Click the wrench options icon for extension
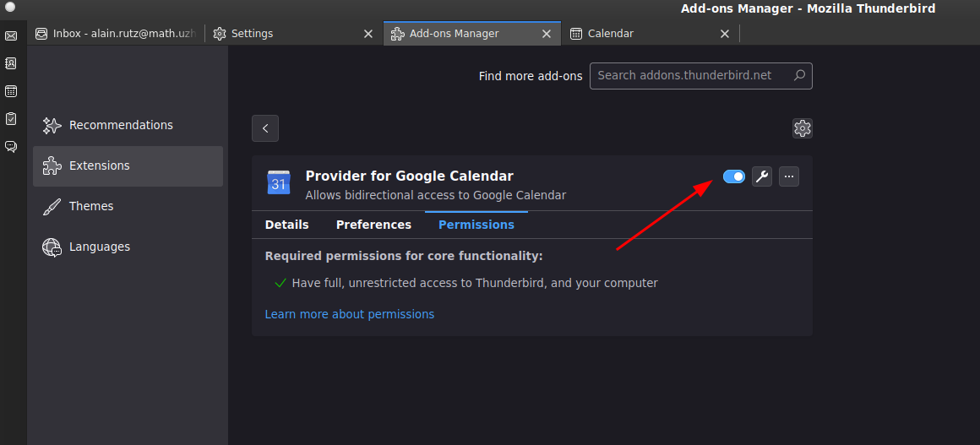 [x=761, y=176]
